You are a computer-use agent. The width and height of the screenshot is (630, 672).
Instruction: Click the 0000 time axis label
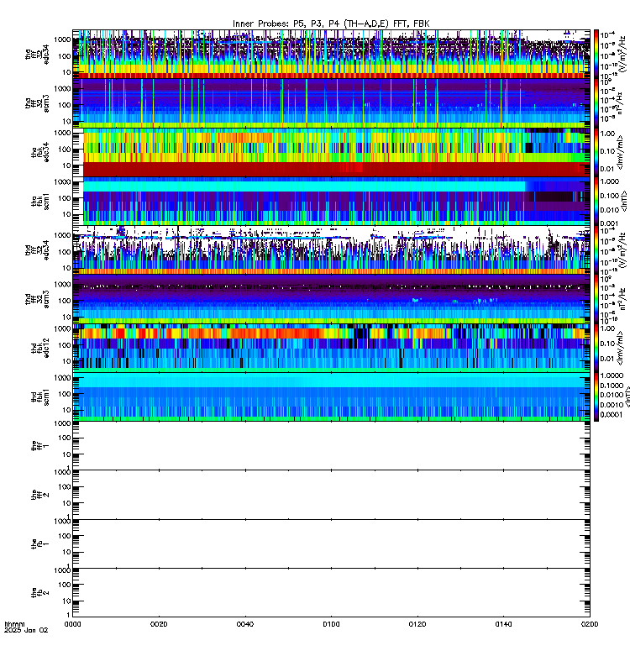tap(72, 624)
